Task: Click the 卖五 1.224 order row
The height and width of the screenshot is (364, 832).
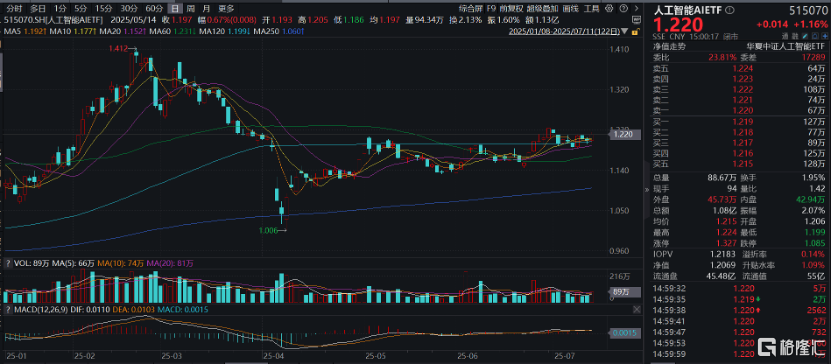Action: [x=739, y=68]
